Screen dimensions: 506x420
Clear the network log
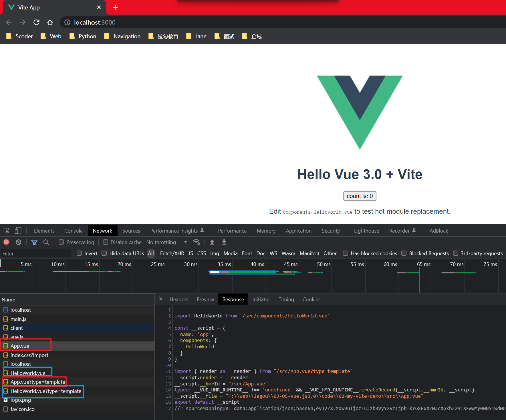click(x=19, y=242)
